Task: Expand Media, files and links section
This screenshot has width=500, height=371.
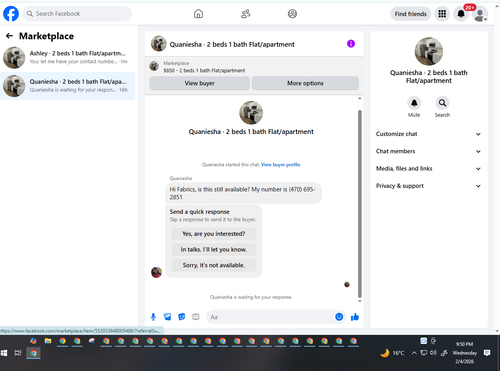Action: 429,169
